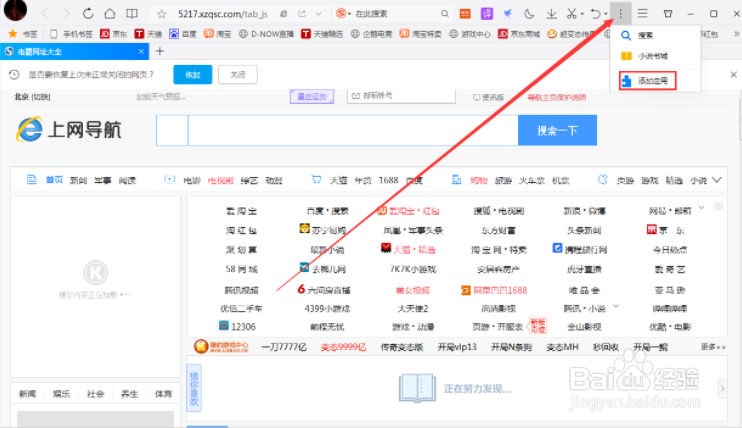Open the 4399小游戏 link
This screenshot has height=428, width=742.
tap(327, 308)
